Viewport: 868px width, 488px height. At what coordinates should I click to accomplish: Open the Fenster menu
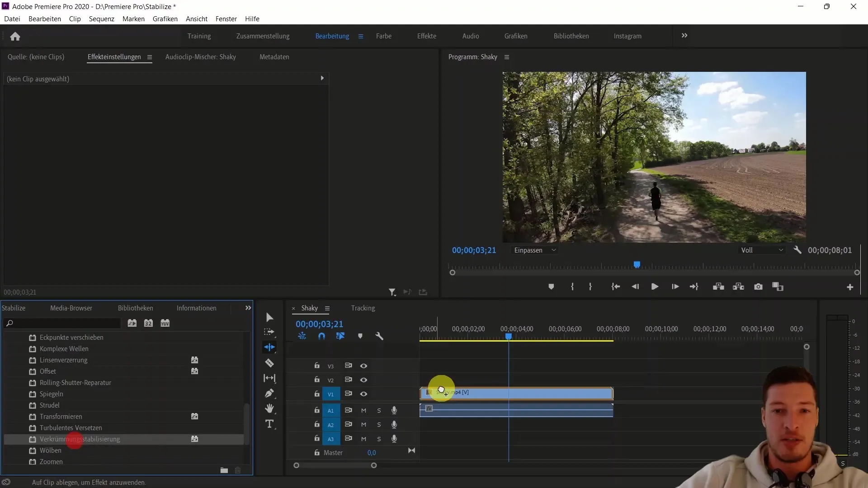click(x=226, y=19)
